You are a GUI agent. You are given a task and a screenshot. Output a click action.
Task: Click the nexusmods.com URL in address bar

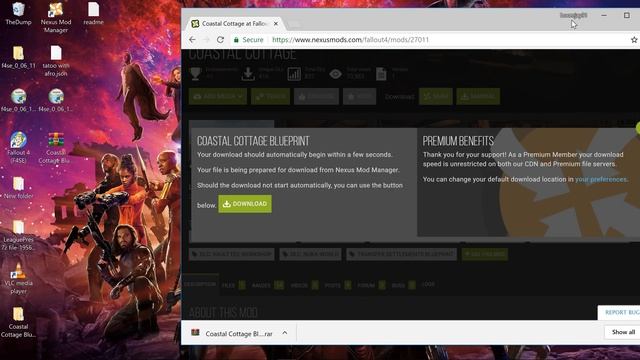(350, 40)
